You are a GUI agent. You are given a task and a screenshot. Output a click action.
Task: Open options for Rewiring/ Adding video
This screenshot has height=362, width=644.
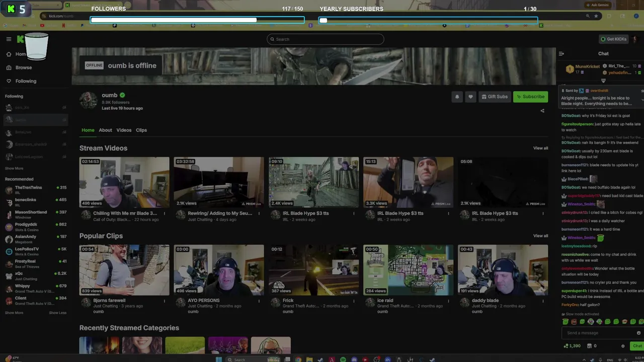pos(259,213)
